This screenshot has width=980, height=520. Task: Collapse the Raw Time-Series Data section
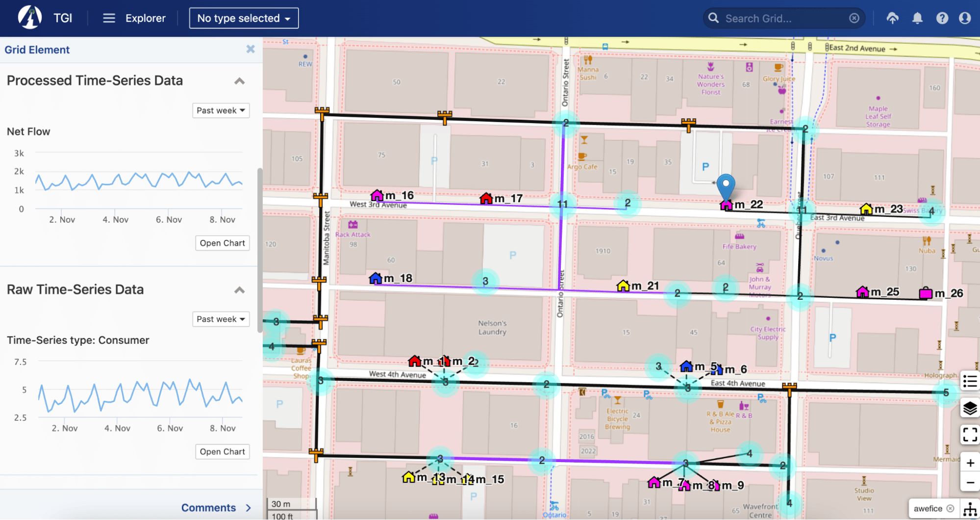240,290
